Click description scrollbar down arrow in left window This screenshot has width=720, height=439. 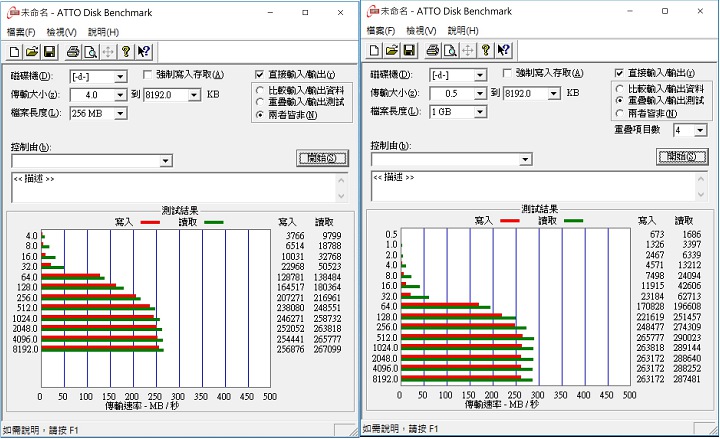coord(341,196)
